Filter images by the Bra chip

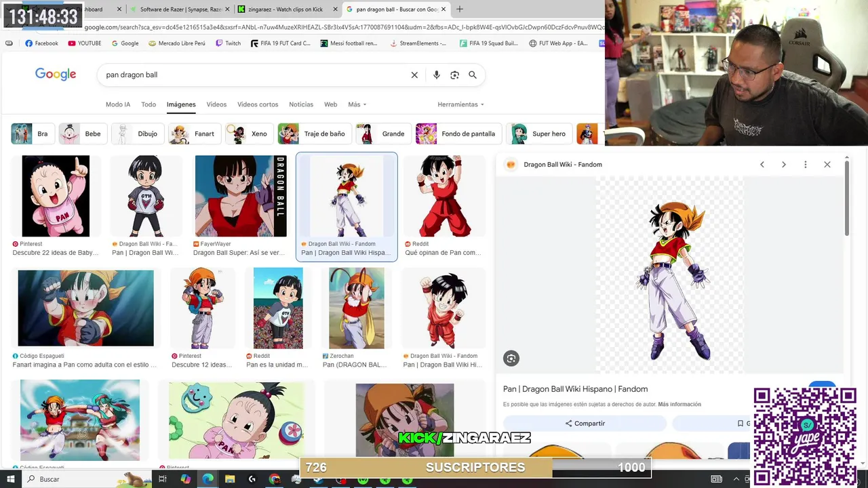tap(31, 134)
